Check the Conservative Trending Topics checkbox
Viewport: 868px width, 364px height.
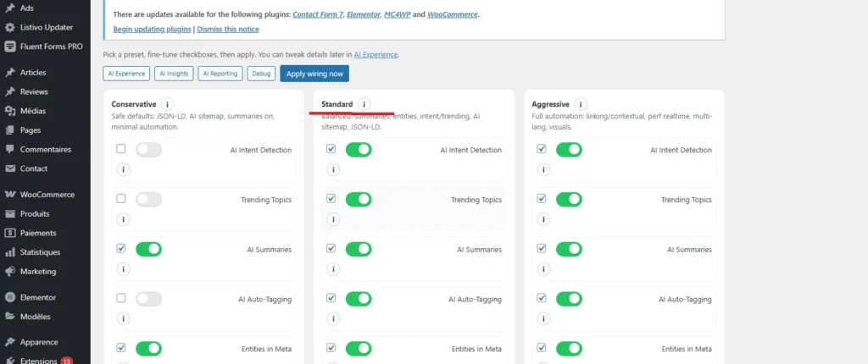pos(121,199)
